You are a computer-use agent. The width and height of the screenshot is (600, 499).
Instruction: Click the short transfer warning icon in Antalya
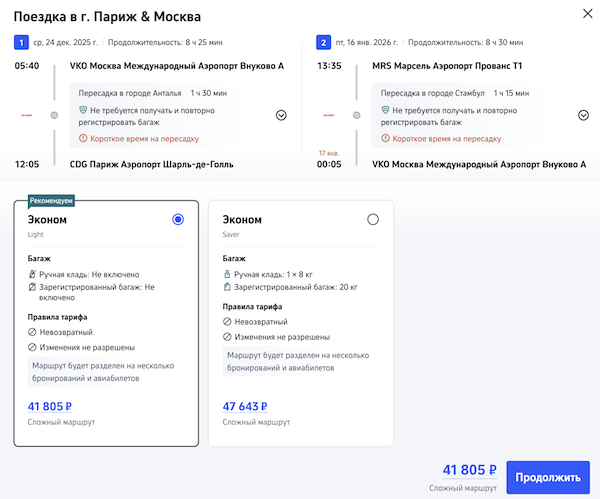tap(83, 138)
